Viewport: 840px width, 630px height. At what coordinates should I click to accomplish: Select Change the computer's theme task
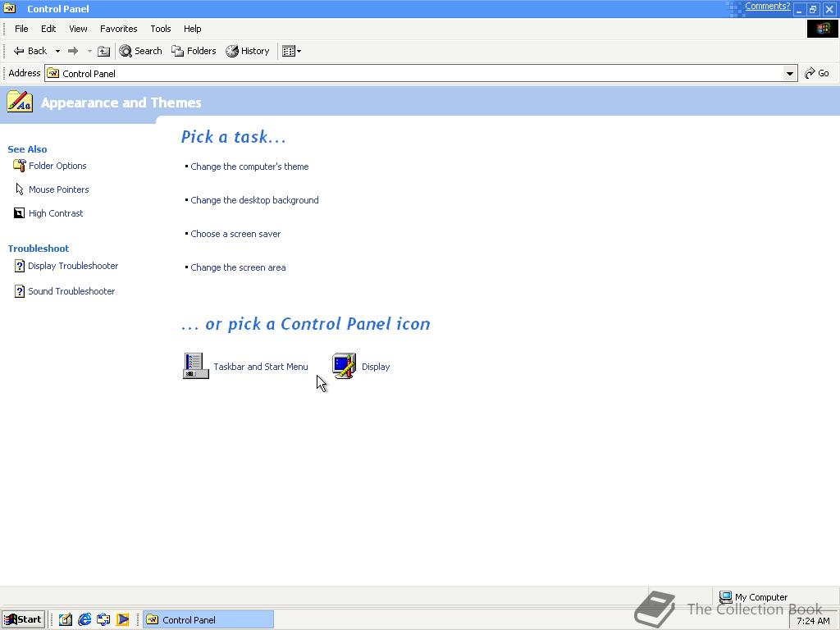(x=249, y=167)
